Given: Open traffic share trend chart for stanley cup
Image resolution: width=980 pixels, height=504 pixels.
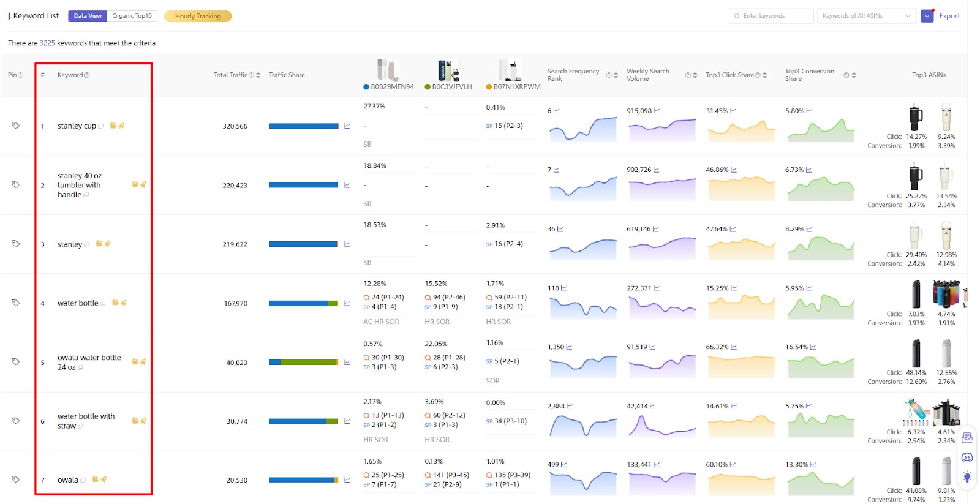Looking at the screenshot, I should click(347, 126).
